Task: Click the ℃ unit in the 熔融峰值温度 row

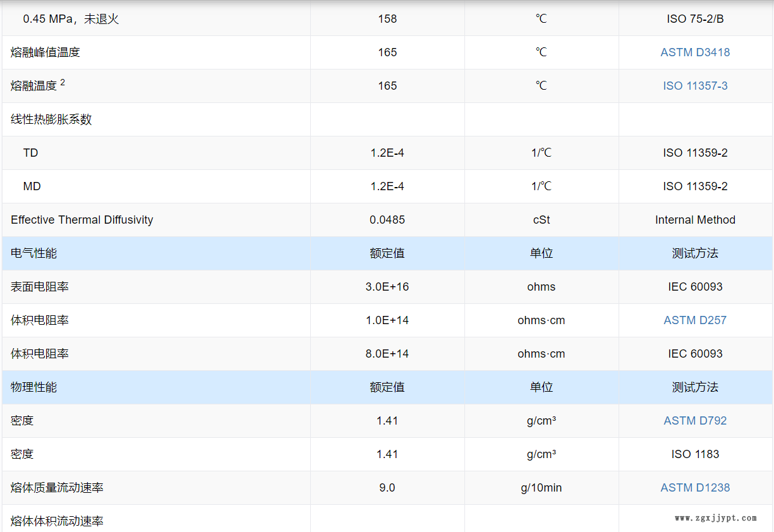Action: (x=541, y=52)
